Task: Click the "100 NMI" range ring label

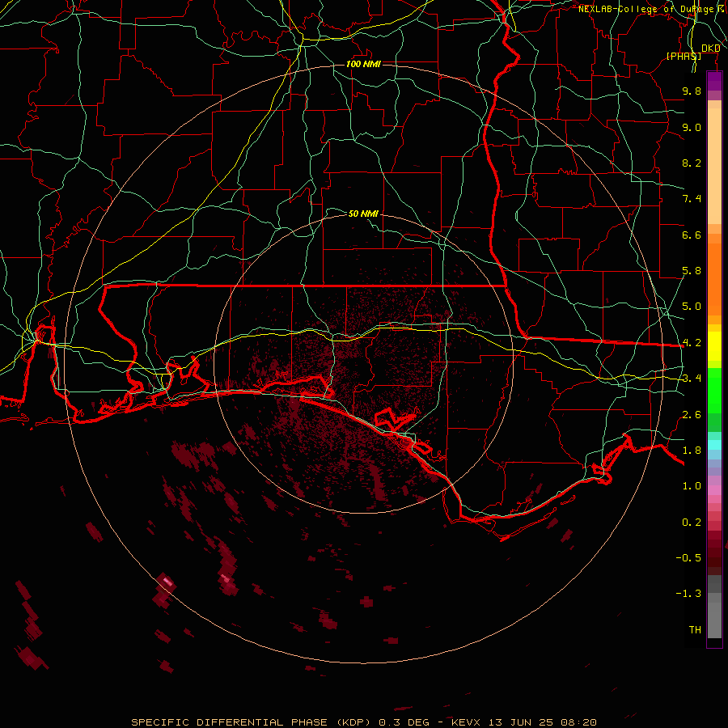Action: point(363,64)
